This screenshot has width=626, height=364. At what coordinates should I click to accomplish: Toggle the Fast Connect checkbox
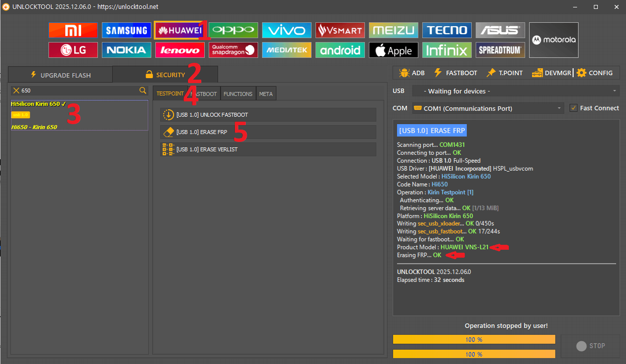pos(574,108)
